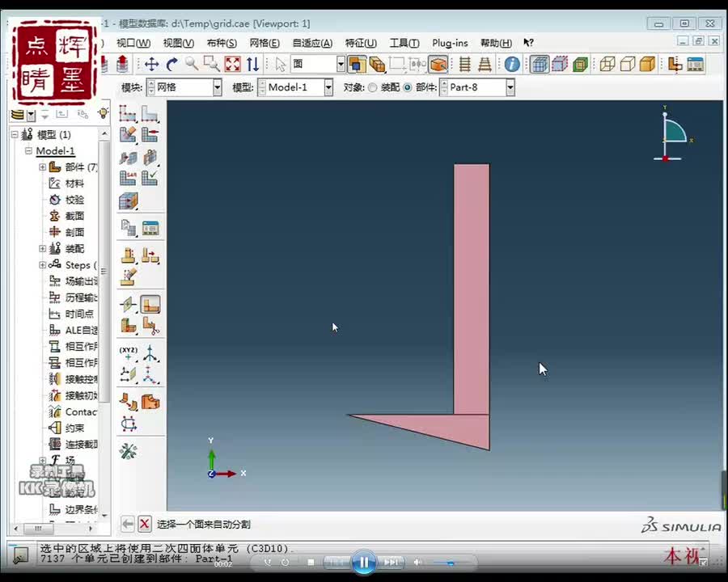Open the 视图(V) menu
Image resolution: width=728 pixels, height=582 pixels.
(178, 43)
